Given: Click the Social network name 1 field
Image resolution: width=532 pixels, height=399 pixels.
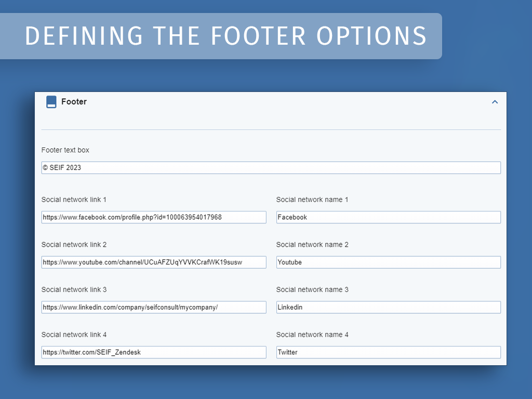Looking at the screenshot, I should coord(388,217).
